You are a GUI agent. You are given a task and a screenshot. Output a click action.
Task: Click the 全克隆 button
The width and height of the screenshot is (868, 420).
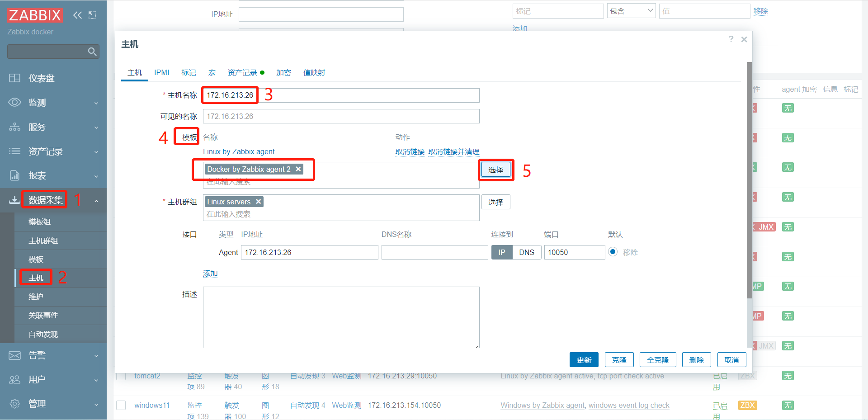pyautogui.click(x=658, y=360)
